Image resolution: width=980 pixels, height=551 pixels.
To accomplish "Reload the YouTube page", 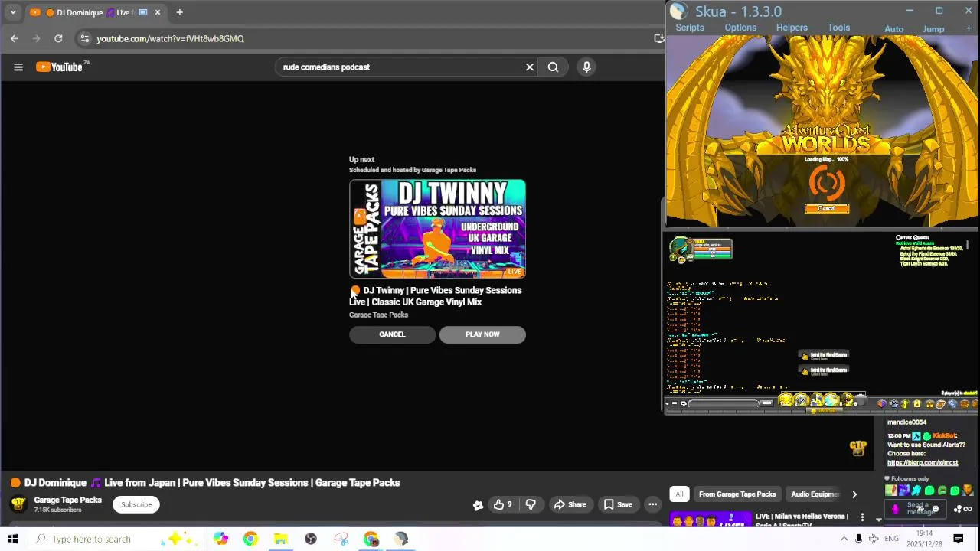I will pyautogui.click(x=58, y=38).
